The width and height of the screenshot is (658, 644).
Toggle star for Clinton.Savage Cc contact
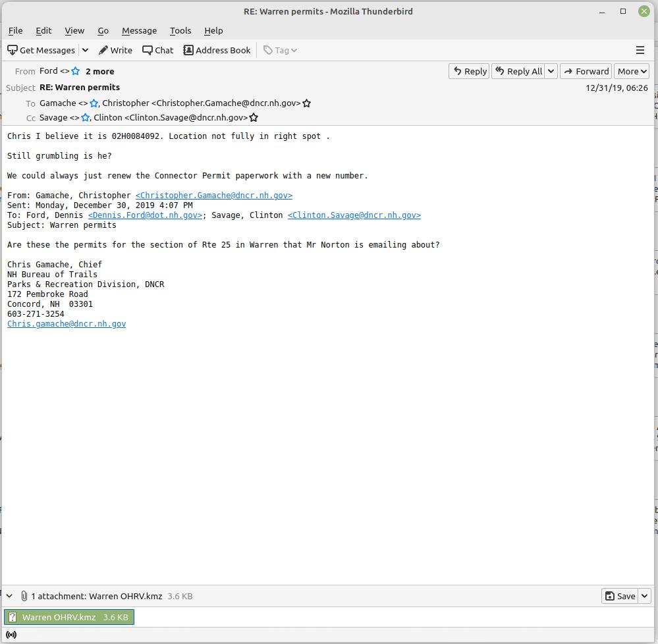[254, 118]
